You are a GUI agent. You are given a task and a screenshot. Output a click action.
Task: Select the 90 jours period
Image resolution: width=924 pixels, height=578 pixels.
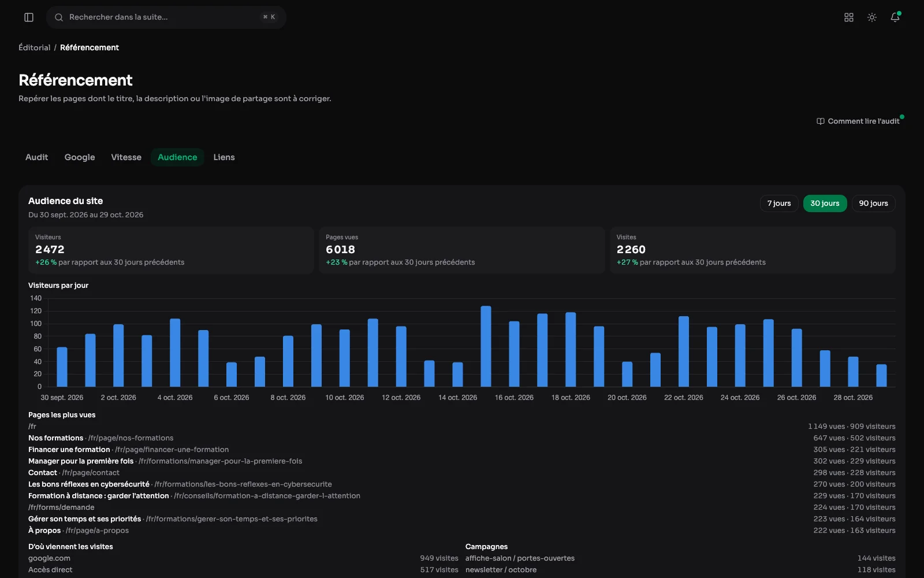873,203
